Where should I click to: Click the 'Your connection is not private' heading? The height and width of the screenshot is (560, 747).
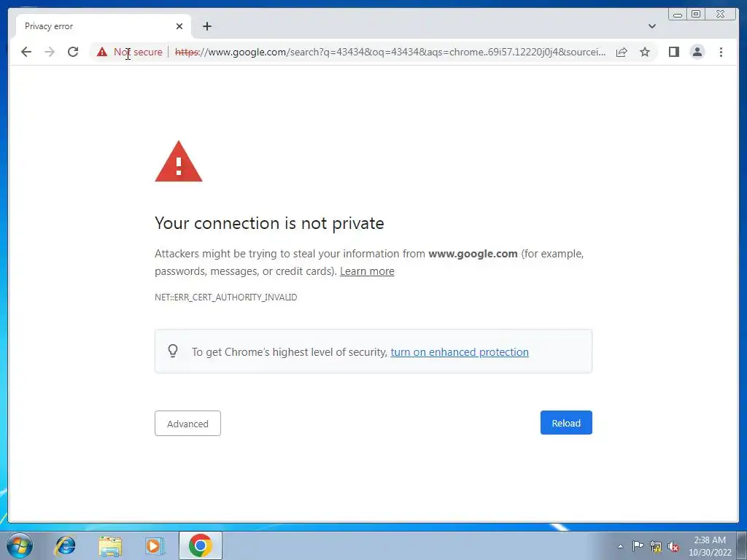(269, 223)
